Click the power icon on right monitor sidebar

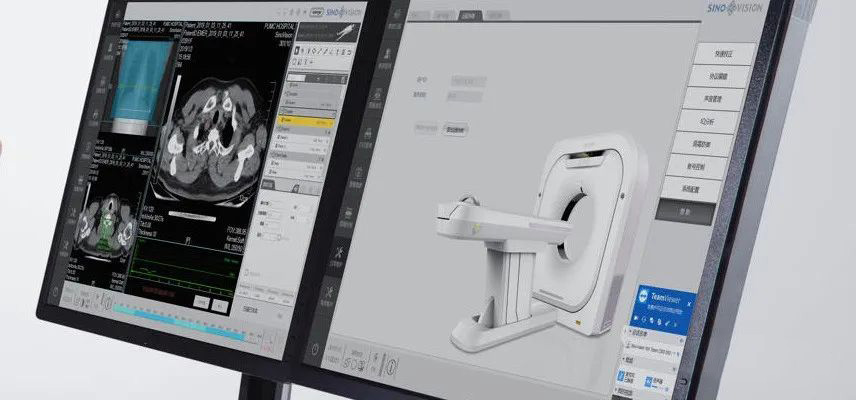coord(313,350)
